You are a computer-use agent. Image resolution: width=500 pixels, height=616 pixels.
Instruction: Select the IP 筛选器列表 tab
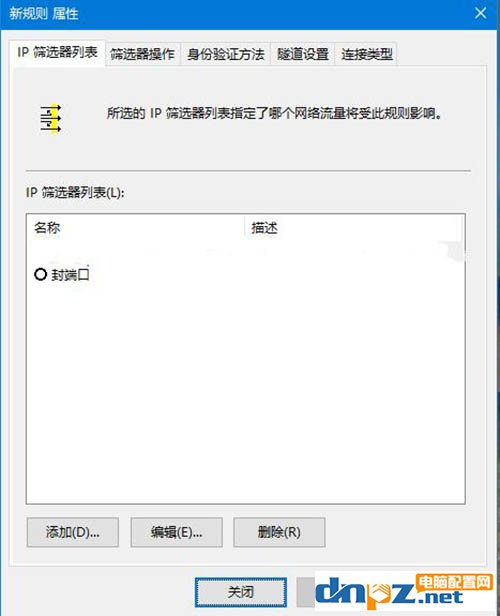click(x=57, y=52)
